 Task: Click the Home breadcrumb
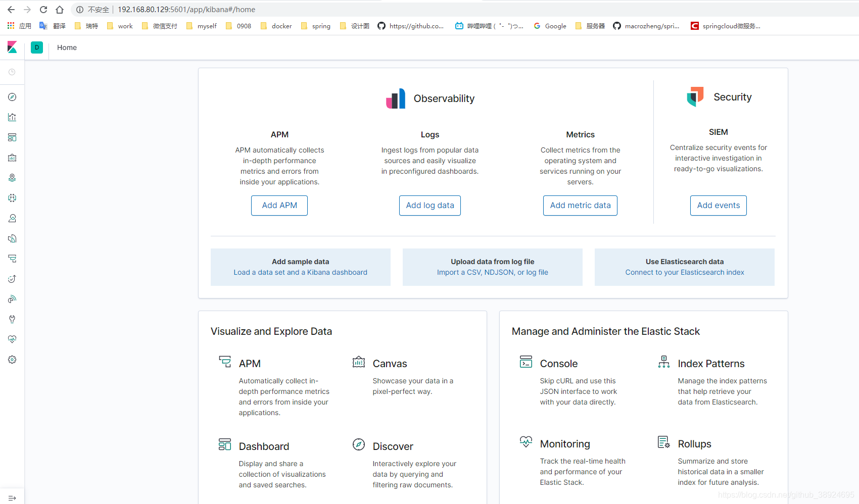67,47
